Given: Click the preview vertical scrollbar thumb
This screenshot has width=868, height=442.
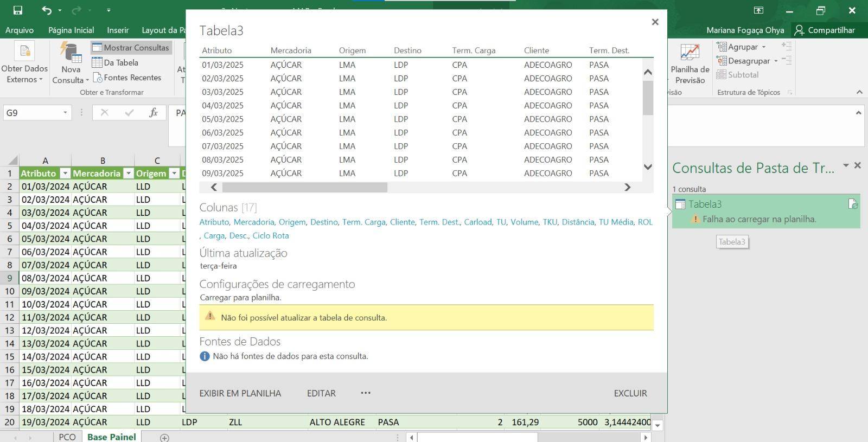Looking at the screenshot, I should point(648,98).
